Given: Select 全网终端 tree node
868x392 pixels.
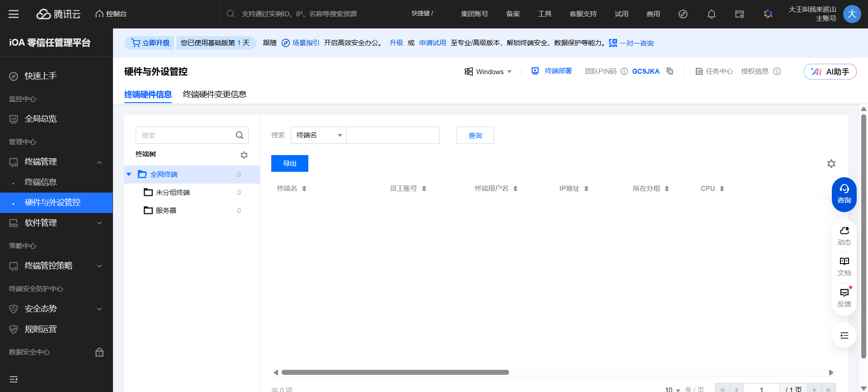Looking at the screenshot, I should tap(192, 175).
